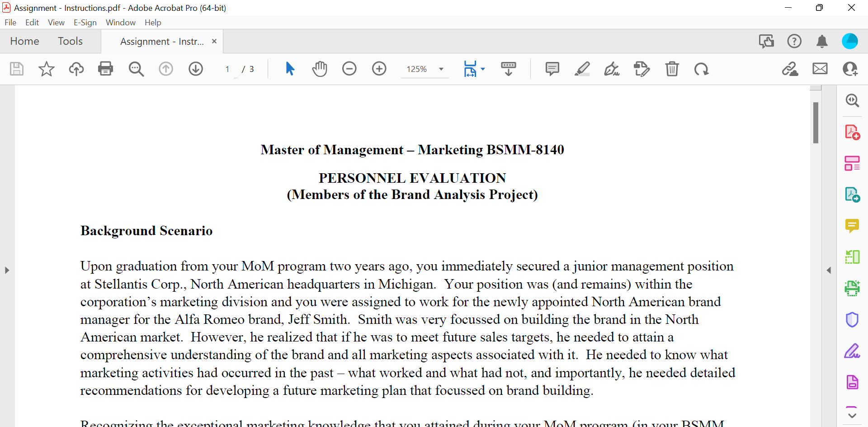This screenshot has width=868, height=427.
Task: Open the Scan & OCR tool in right pane
Action: click(852, 288)
